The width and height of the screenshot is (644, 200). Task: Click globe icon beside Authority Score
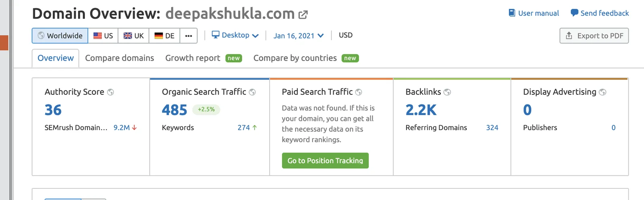(x=110, y=92)
